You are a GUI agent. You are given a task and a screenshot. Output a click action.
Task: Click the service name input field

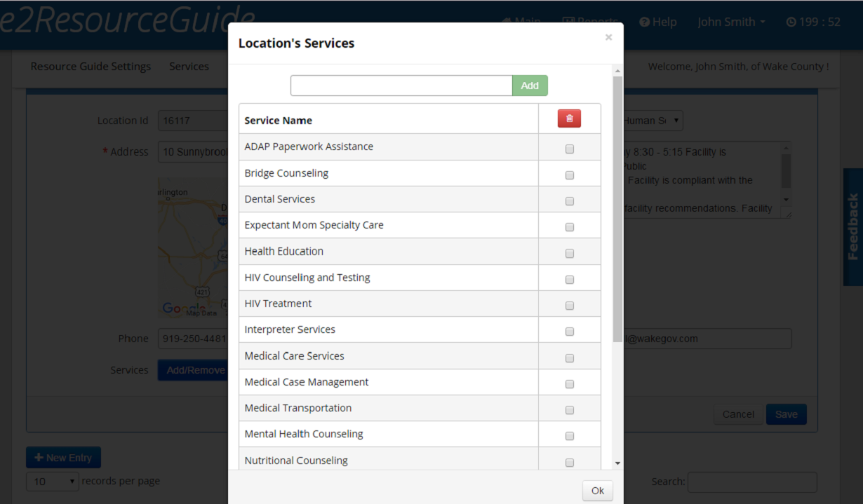pos(401,86)
